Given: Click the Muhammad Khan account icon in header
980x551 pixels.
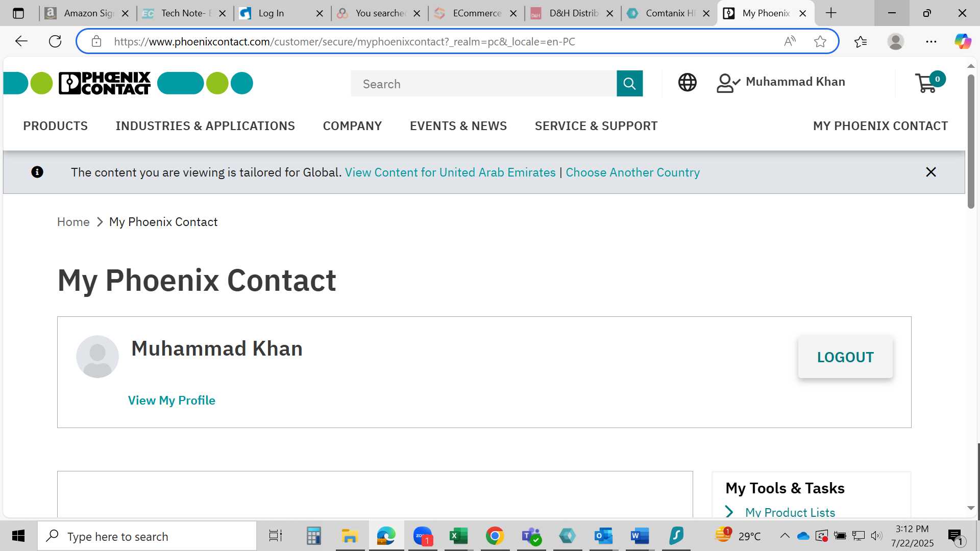Looking at the screenshot, I should pos(728,83).
